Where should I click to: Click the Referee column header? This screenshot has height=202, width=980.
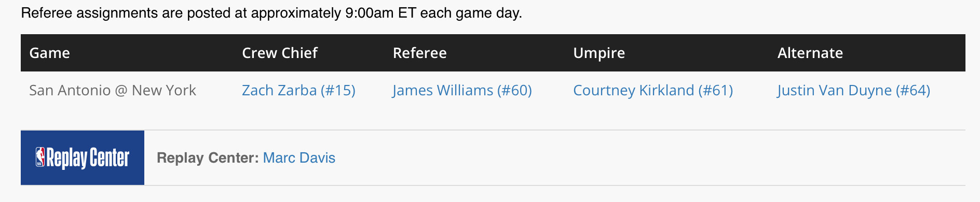419,53
